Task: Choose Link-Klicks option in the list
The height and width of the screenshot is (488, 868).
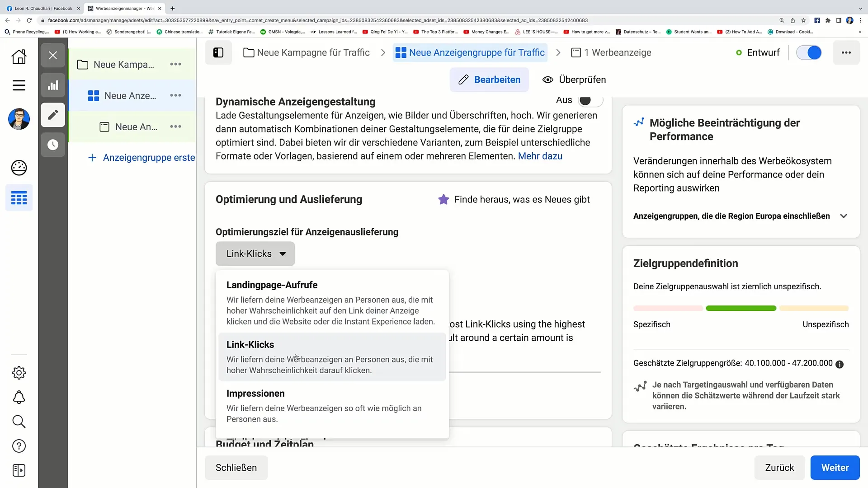Action: (x=332, y=357)
